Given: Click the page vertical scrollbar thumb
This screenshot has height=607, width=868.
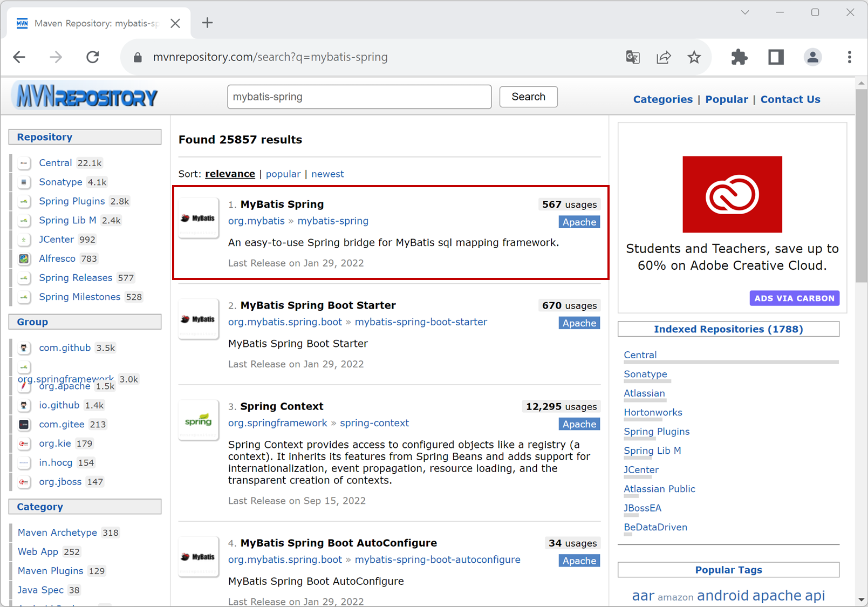Looking at the screenshot, I should point(861,186).
